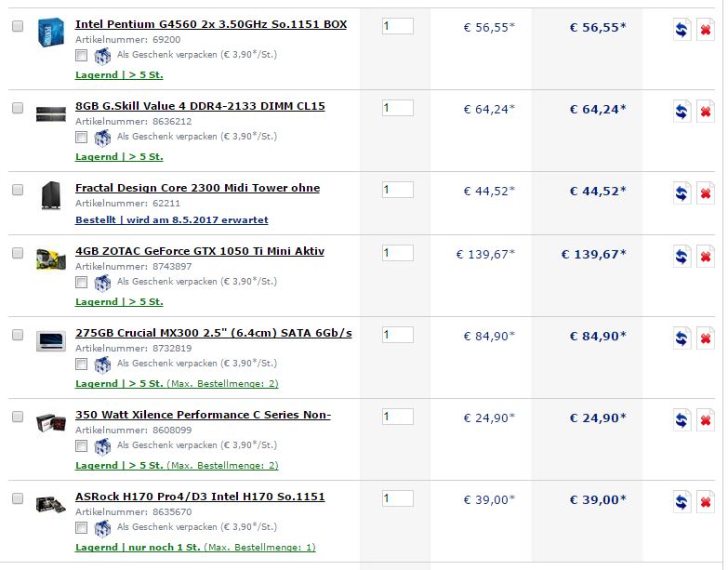Update quantity for Fractal Design Core 2300
Image resolution: width=728 pixels, height=570 pixels.
pos(682,193)
